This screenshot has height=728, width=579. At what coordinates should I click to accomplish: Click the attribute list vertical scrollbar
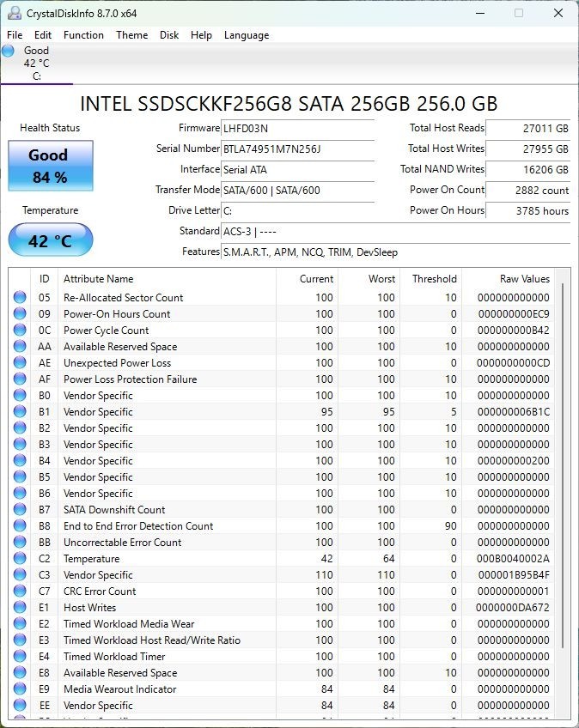[x=563, y=465]
